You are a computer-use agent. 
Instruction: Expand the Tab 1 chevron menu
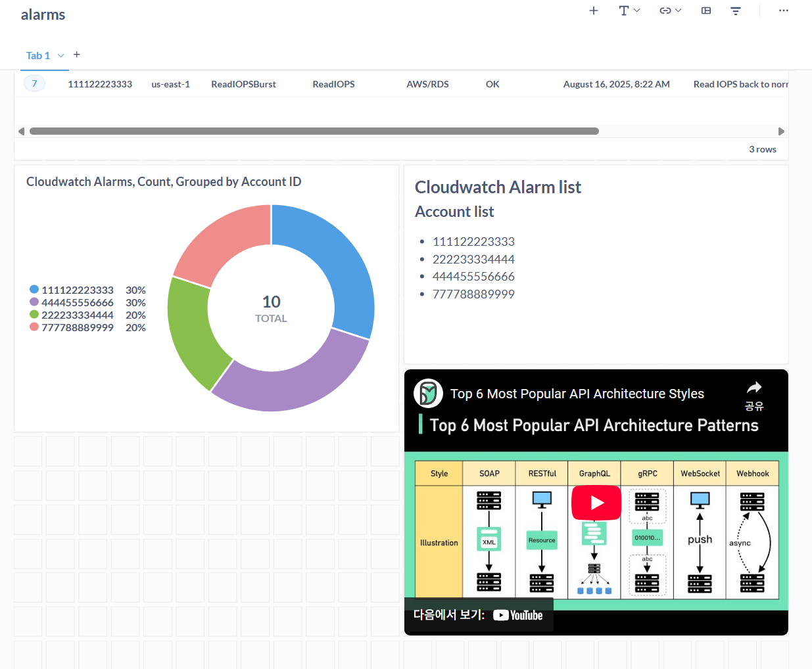61,56
